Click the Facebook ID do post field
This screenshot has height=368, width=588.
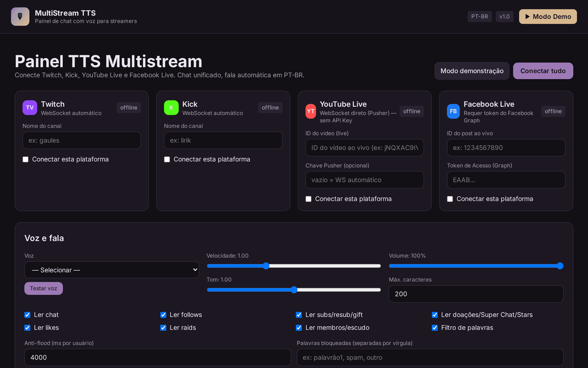506,148
